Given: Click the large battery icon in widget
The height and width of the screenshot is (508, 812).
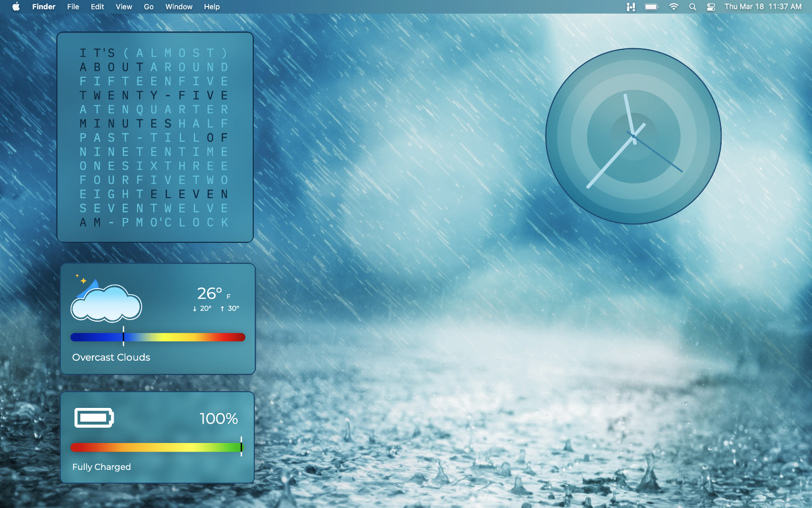Looking at the screenshot, I should tap(94, 418).
